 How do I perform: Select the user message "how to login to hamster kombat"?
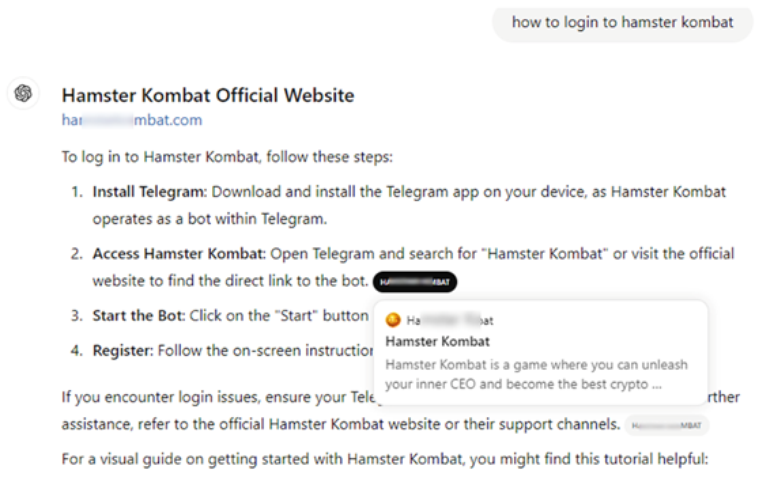tap(622, 22)
